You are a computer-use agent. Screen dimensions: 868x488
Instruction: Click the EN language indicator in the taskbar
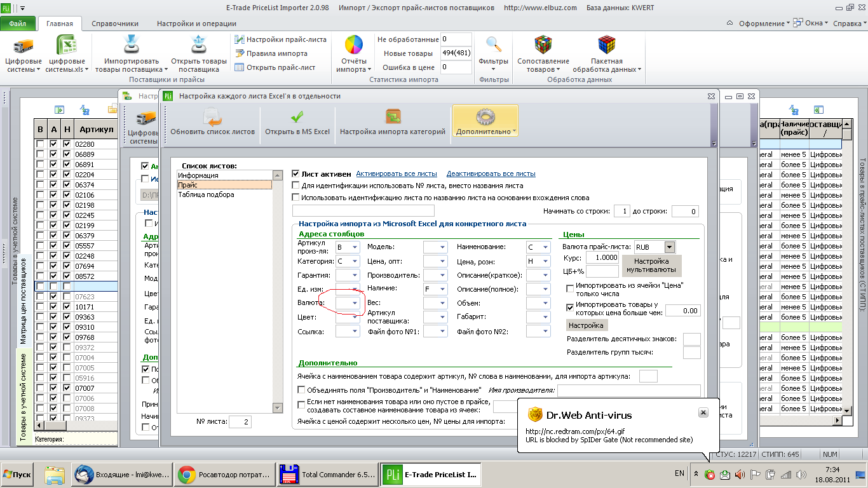click(x=679, y=473)
